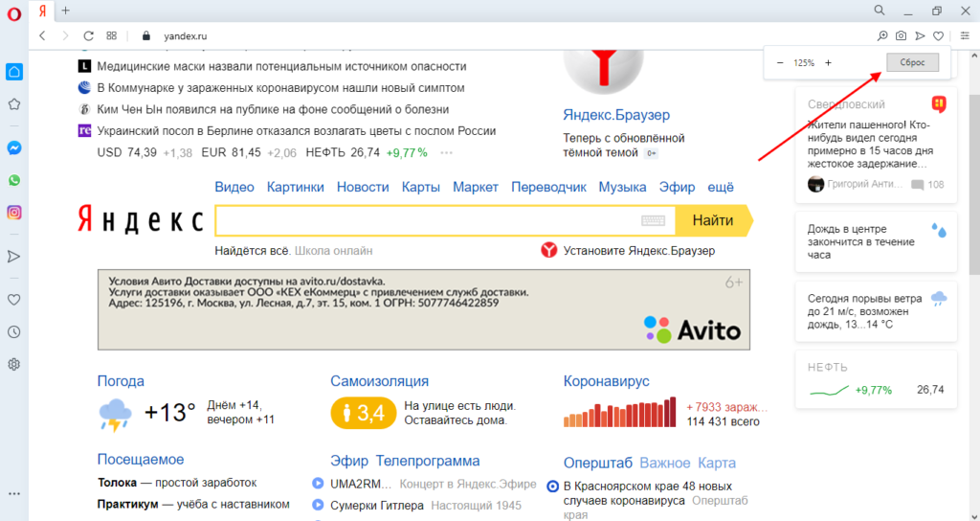
Task: Go to the Картинки service tab
Action: point(295,187)
